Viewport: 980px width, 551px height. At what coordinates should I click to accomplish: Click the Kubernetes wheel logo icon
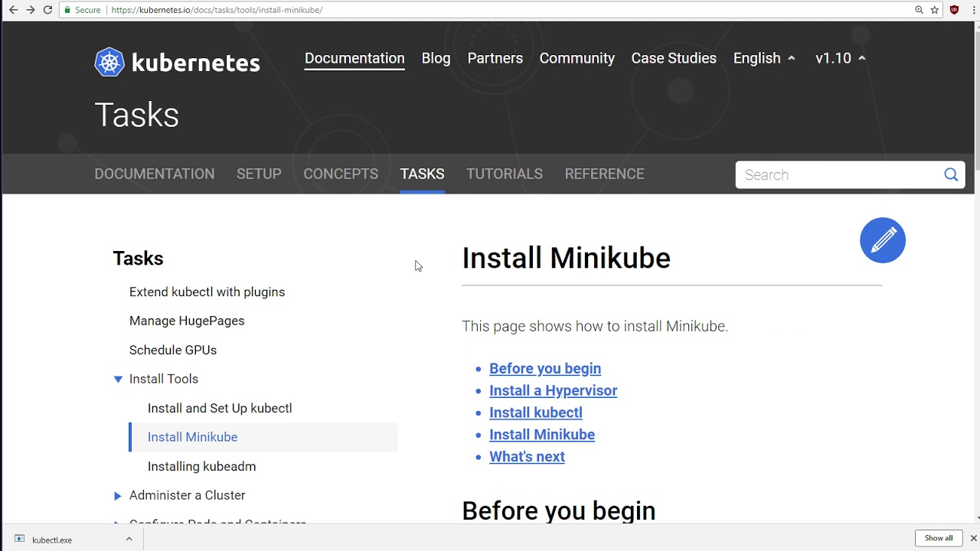(109, 62)
